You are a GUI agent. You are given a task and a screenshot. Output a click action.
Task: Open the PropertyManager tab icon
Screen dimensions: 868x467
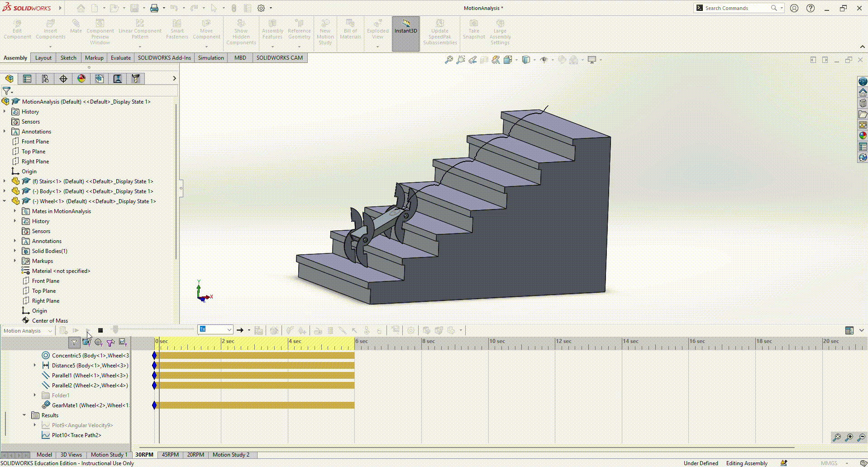27,79
